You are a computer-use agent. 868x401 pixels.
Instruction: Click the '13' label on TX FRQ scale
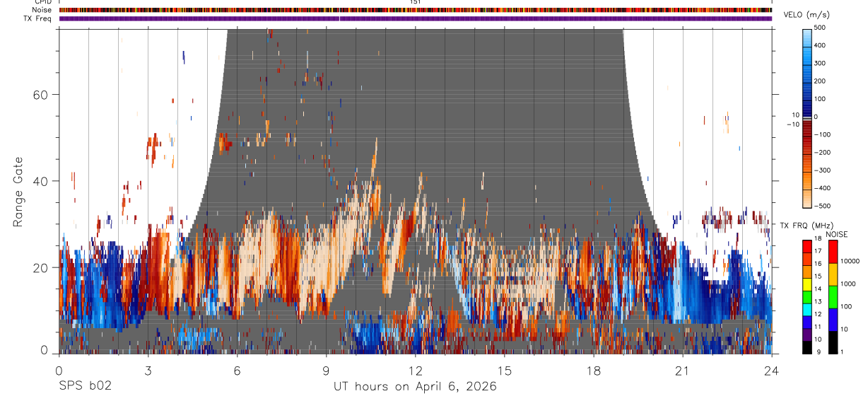[x=818, y=301]
